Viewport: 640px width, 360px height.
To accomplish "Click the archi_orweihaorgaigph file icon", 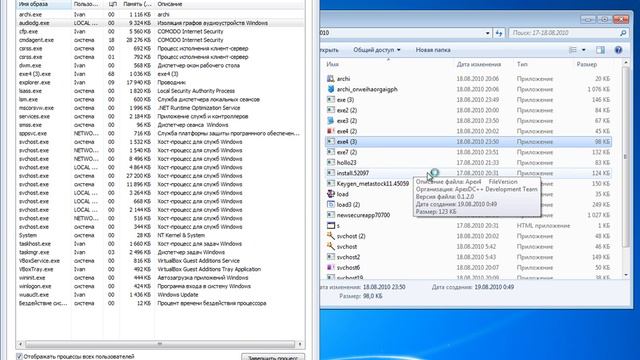I will click(331, 89).
